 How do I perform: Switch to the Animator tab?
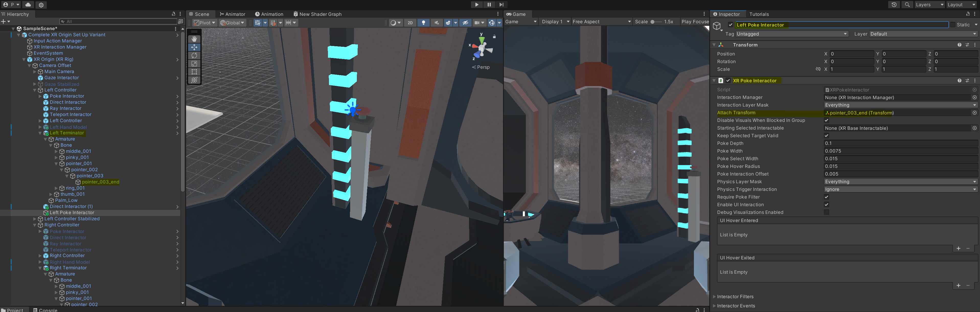click(x=232, y=14)
